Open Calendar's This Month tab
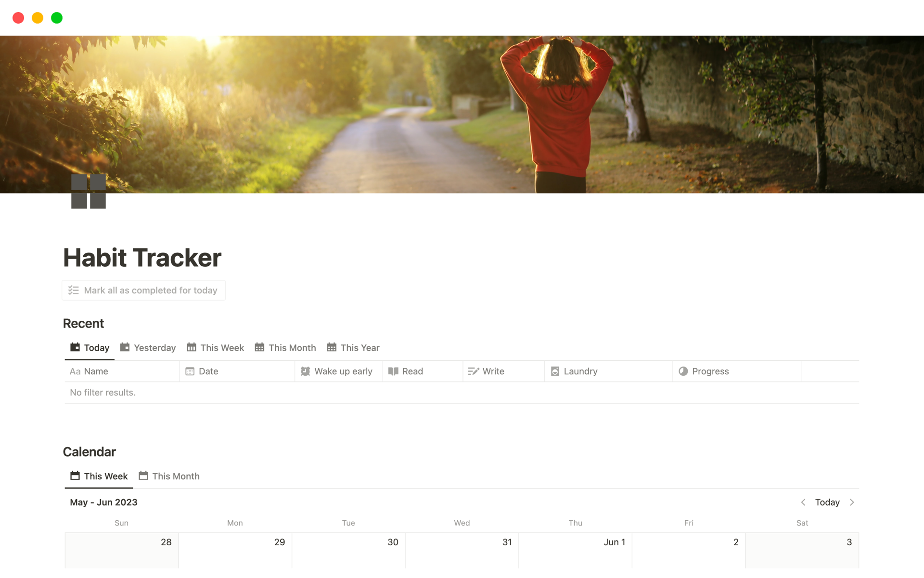924x578 pixels. click(x=169, y=476)
